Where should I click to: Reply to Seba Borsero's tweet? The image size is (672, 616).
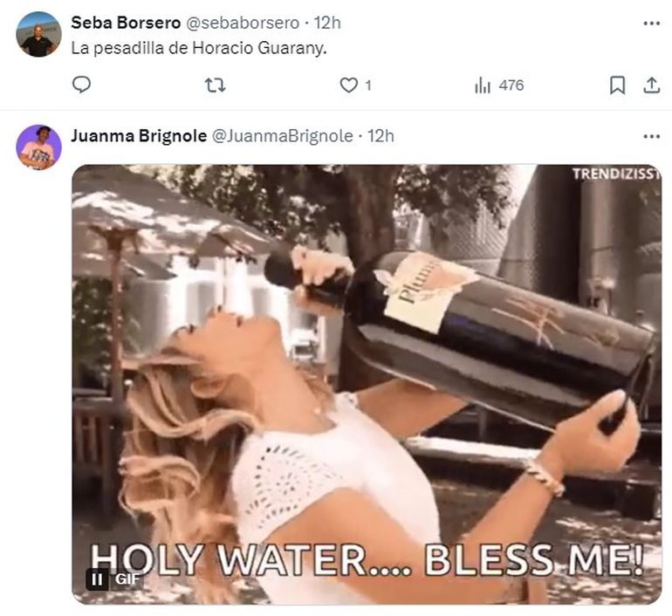[x=81, y=85]
